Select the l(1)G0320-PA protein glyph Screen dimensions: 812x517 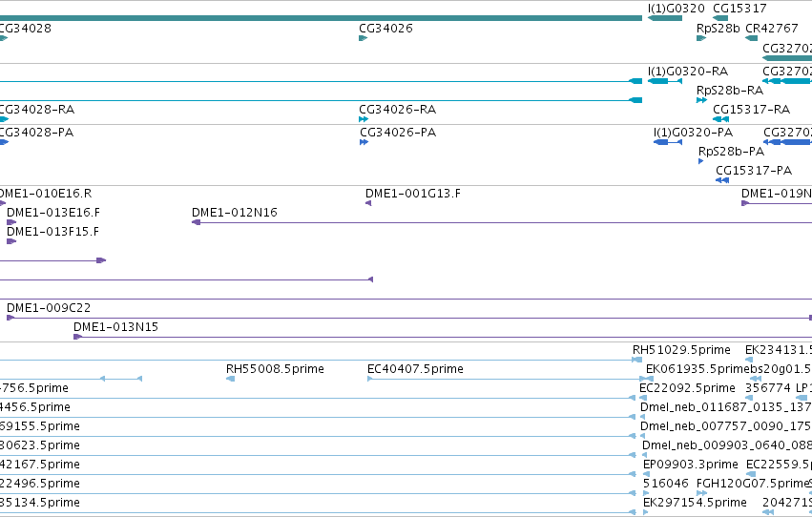(x=668, y=142)
